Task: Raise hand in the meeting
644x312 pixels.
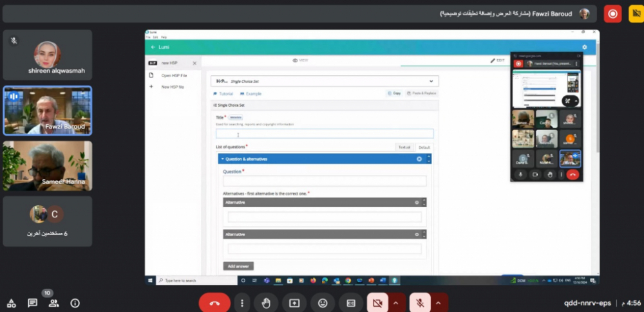Action: click(266, 303)
